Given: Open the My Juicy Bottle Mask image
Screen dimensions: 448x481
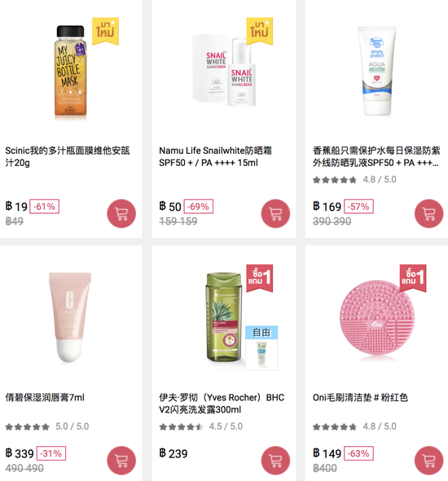Looking at the screenshot, I should point(70,71).
